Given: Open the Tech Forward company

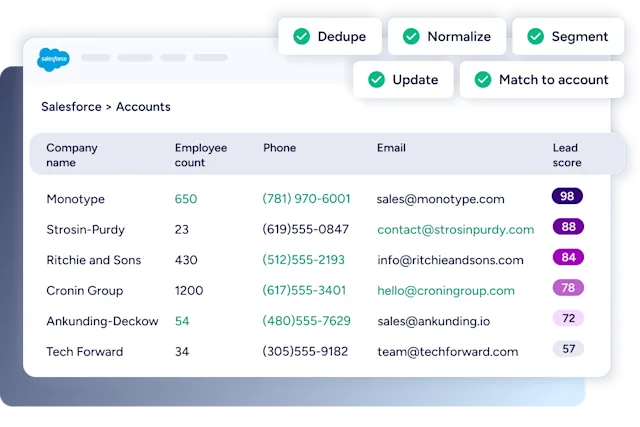Looking at the screenshot, I should click(x=84, y=351).
